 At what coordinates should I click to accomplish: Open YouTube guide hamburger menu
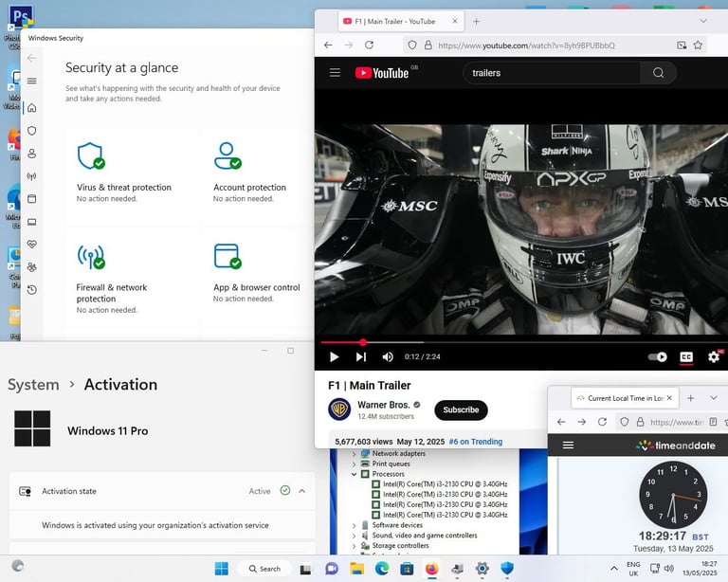[335, 72]
